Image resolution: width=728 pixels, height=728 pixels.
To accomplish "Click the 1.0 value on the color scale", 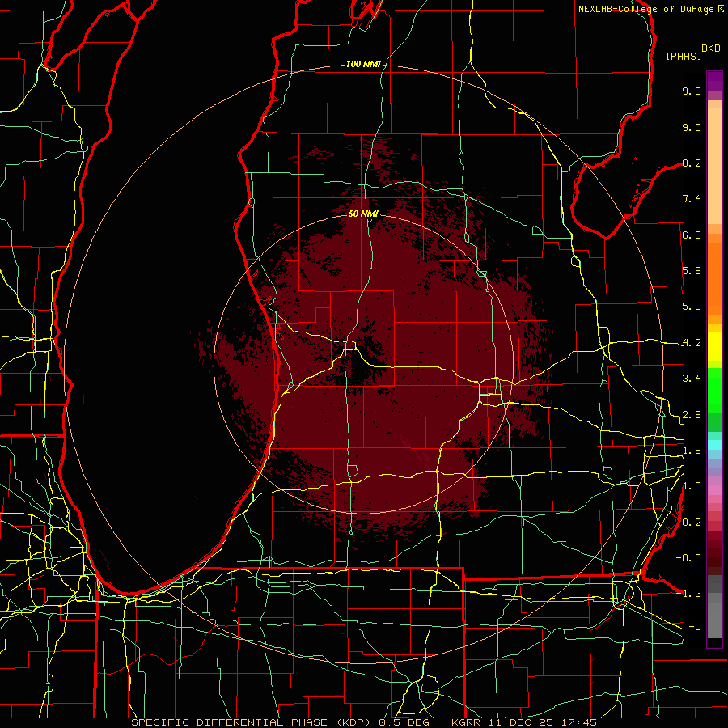I will [x=692, y=486].
